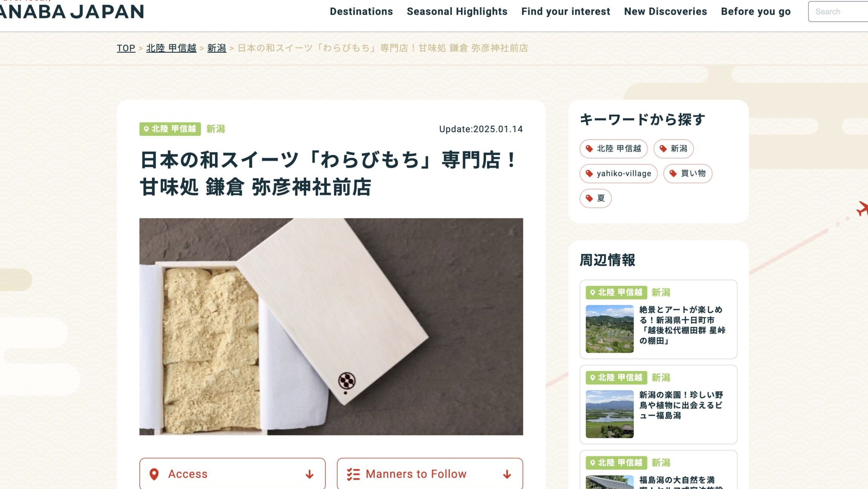This screenshot has width=868, height=489.
Task: Select the 北陸 甲信越 keyword tag
Action: coord(613,149)
